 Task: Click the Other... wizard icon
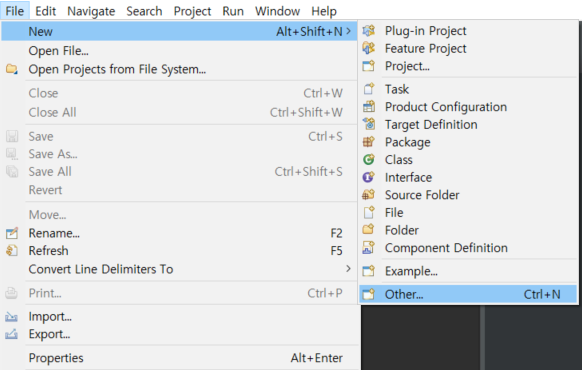tap(369, 294)
